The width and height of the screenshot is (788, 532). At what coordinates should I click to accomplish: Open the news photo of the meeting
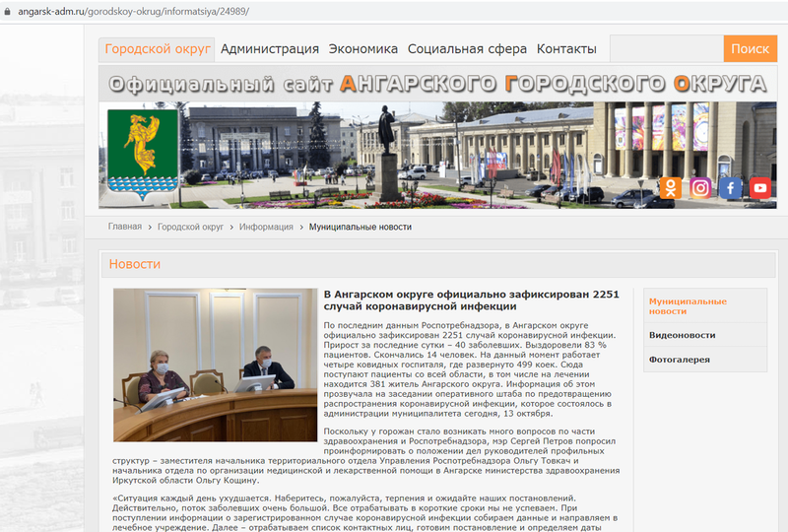pyautogui.click(x=215, y=366)
